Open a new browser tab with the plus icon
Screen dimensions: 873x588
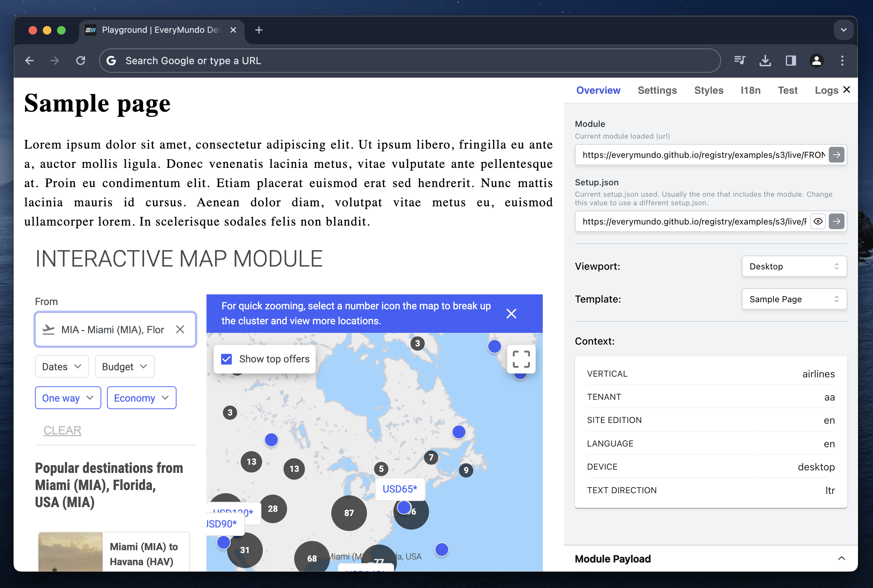(259, 30)
